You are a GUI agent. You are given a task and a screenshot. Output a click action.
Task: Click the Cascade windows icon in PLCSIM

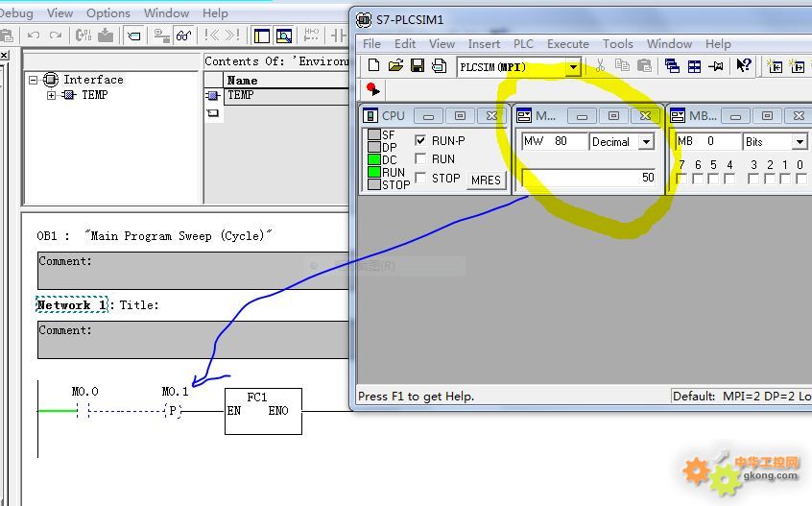coord(672,66)
